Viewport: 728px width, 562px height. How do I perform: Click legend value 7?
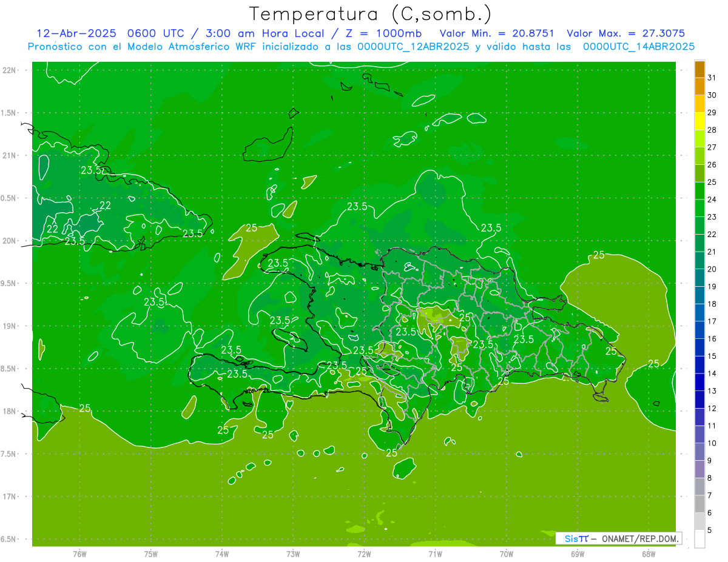click(710, 495)
